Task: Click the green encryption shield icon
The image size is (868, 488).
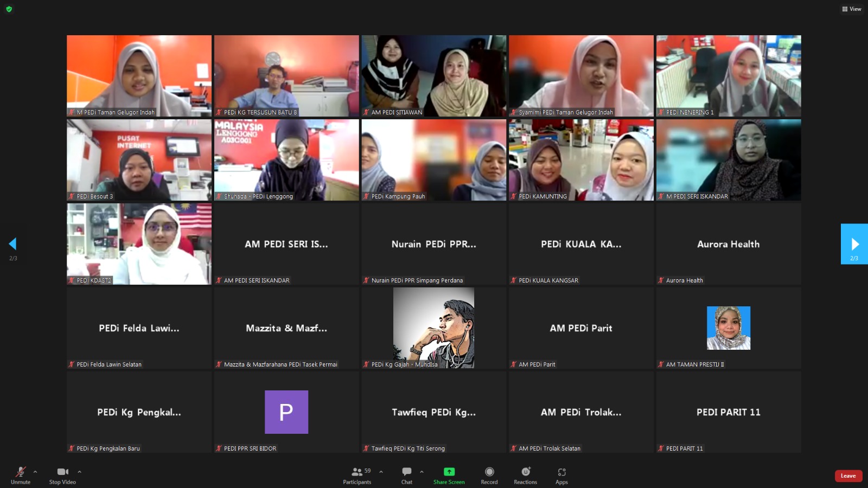Action: point(9,9)
